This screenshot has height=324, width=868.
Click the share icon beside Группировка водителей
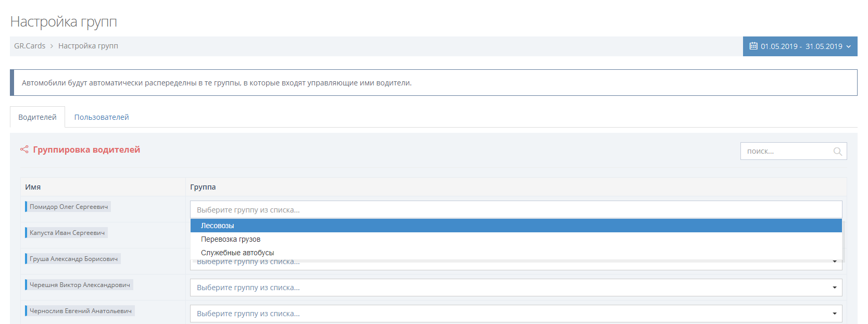click(24, 149)
